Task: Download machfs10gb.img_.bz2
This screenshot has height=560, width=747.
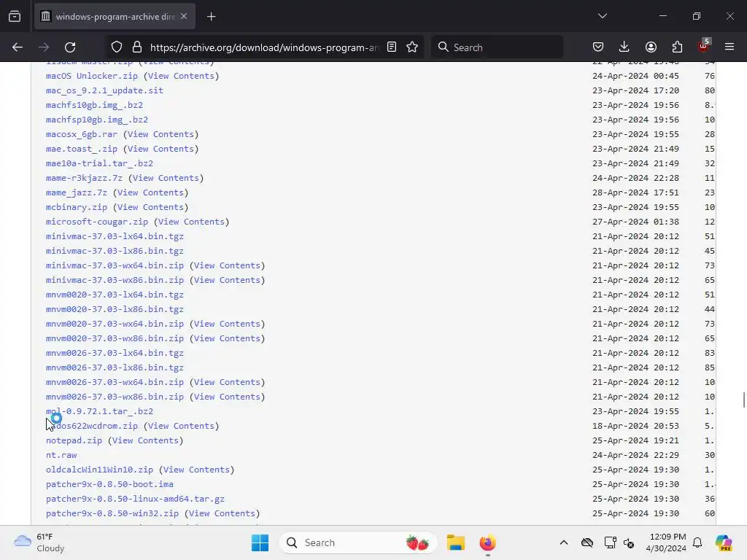Action: coord(94,105)
